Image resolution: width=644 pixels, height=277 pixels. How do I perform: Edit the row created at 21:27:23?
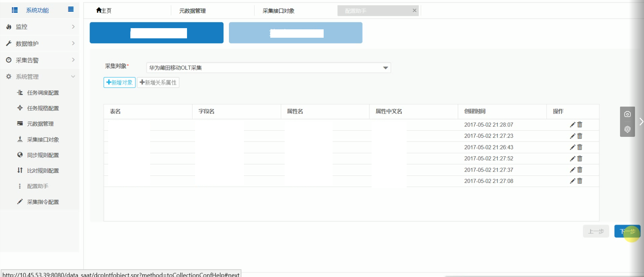pyautogui.click(x=572, y=136)
